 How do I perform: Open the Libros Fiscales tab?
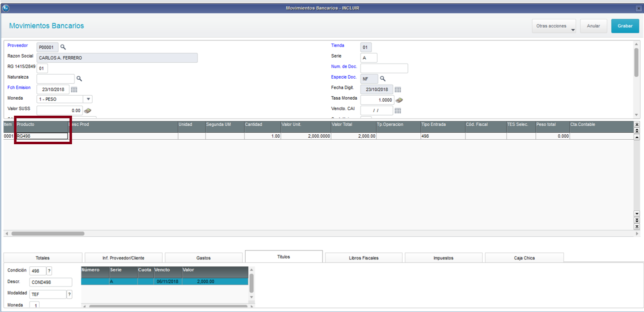click(363, 258)
